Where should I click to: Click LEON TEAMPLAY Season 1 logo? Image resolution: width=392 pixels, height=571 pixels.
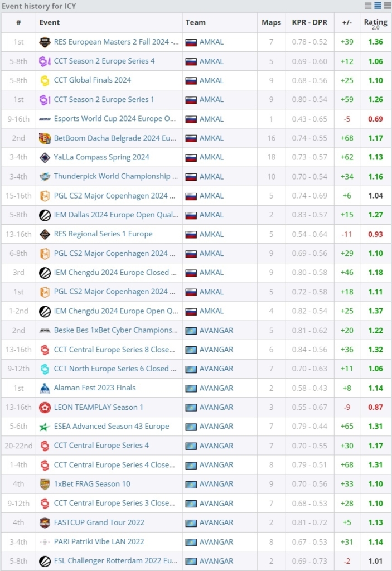[x=45, y=407]
